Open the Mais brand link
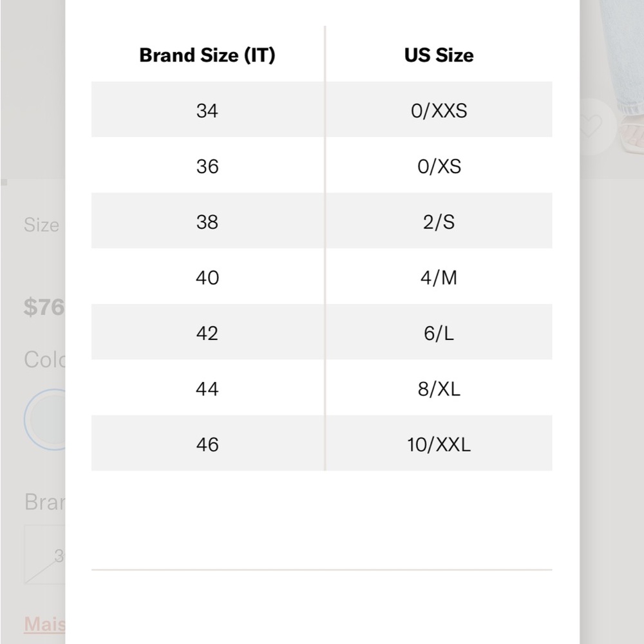 tap(44, 625)
